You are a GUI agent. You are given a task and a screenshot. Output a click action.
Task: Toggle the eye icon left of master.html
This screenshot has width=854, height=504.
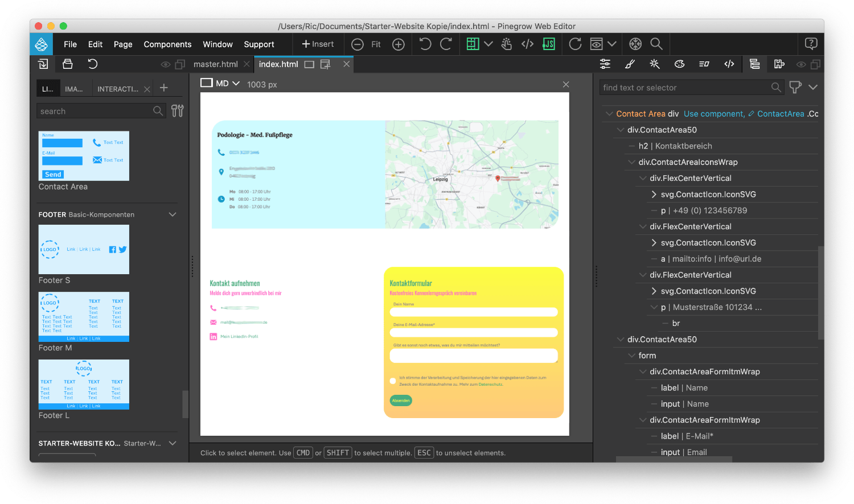pos(165,64)
